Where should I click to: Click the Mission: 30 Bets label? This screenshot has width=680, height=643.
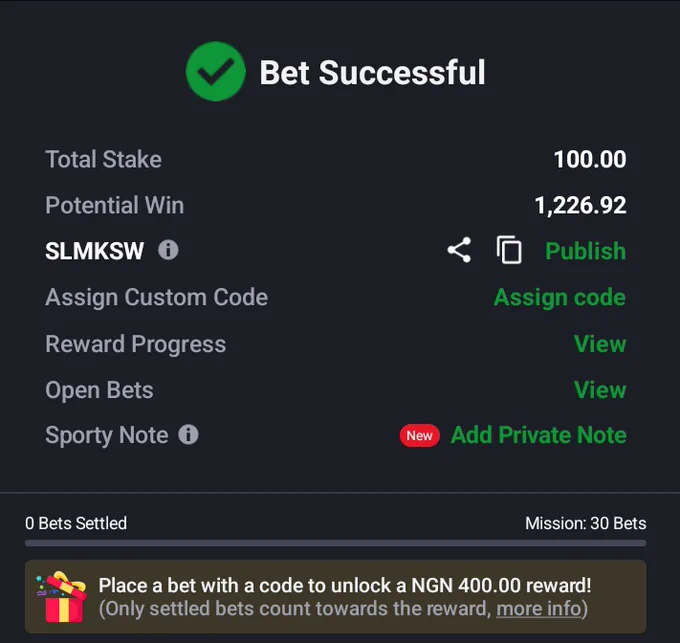pos(585,523)
